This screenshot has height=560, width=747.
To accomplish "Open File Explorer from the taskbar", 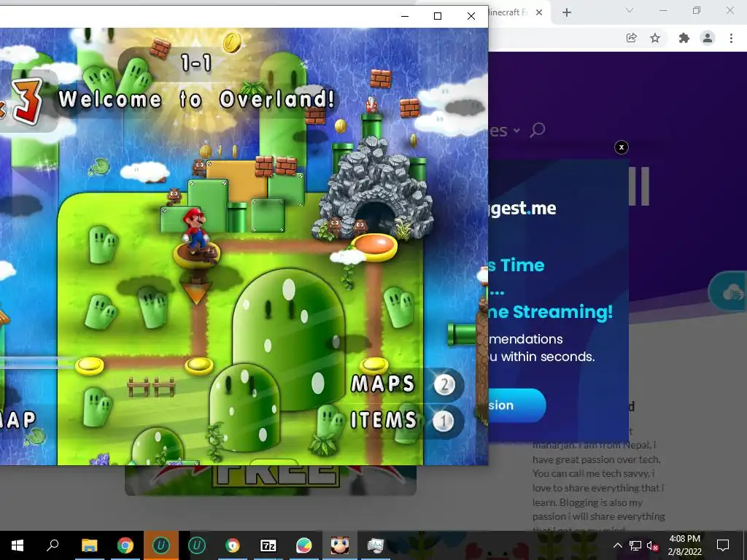I will (x=89, y=545).
